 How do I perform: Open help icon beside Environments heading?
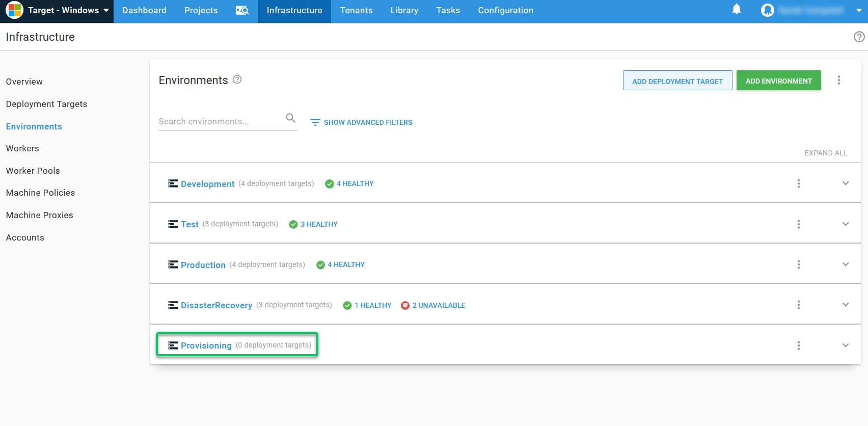click(x=237, y=79)
